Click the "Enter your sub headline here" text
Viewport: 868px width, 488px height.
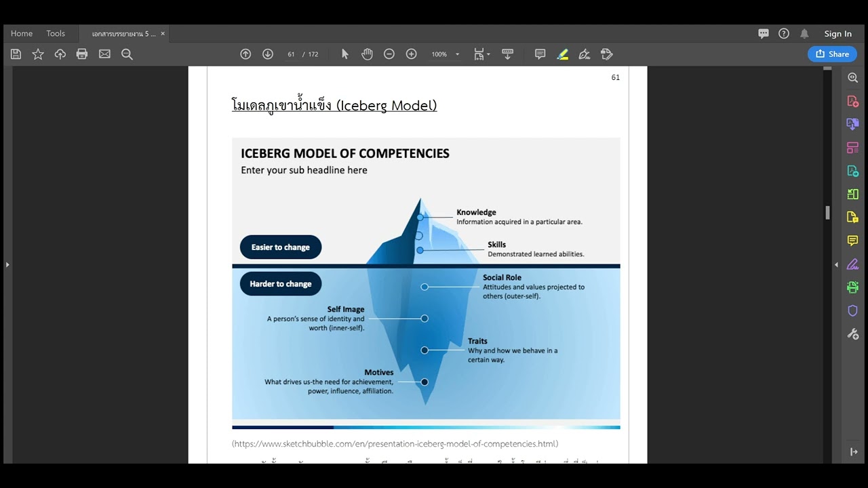(x=304, y=170)
